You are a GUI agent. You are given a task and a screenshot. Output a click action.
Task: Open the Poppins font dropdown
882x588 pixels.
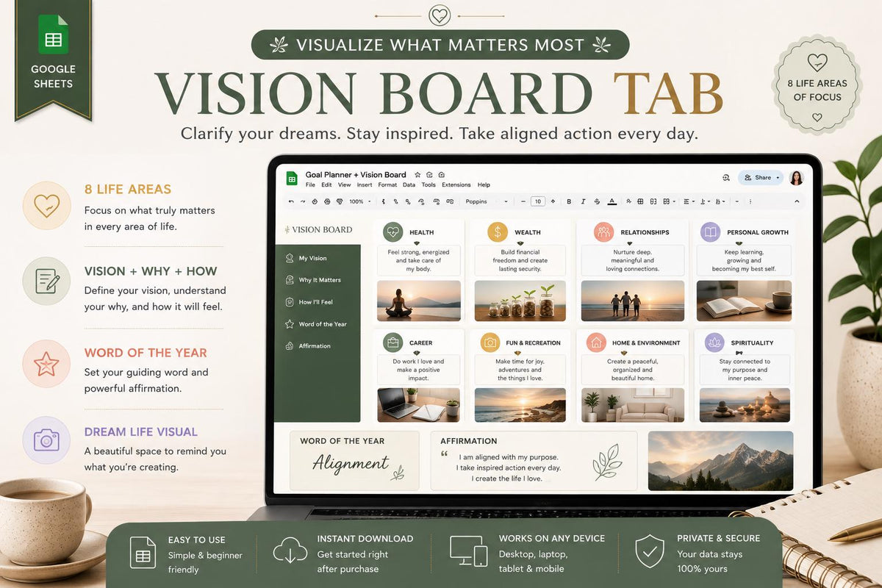487,201
